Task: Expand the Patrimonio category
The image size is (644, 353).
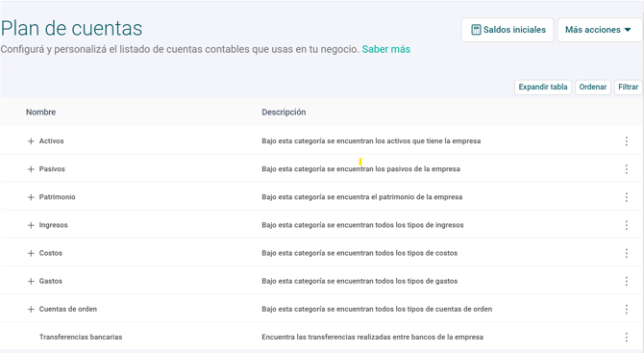Action: (31, 197)
